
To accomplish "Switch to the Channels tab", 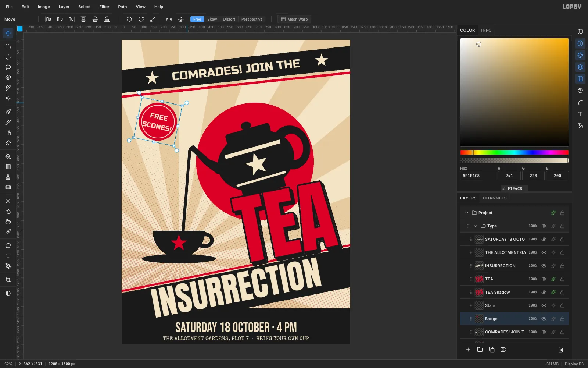I will (x=495, y=198).
